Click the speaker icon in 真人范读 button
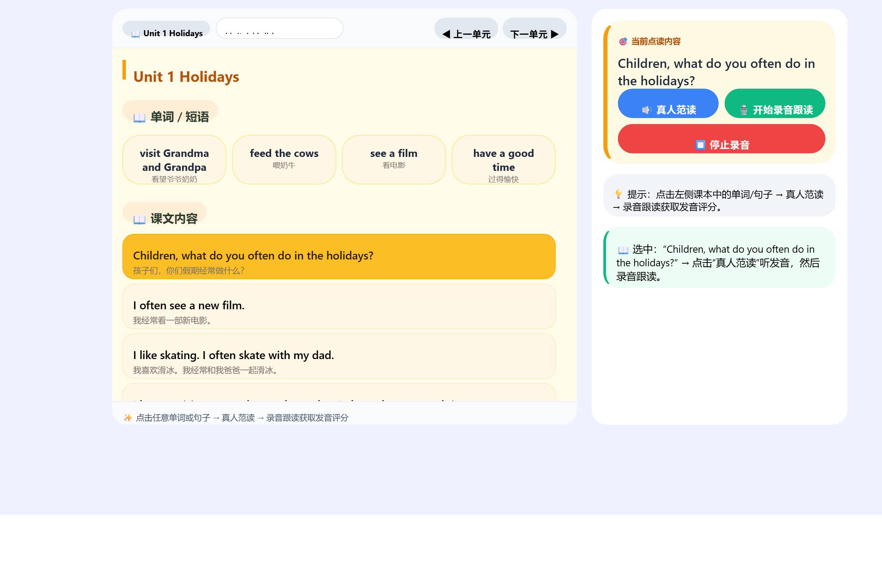The image size is (882, 588). pos(647,110)
